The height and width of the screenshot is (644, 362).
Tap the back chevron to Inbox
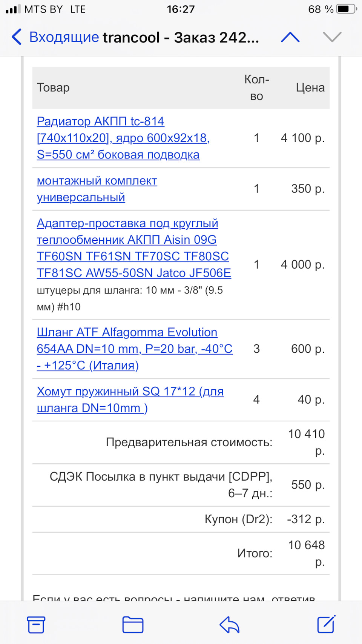coord(17,37)
